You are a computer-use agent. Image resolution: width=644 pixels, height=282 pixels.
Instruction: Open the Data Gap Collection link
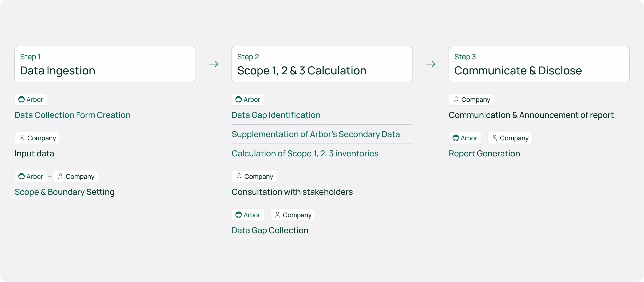pyautogui.click(x=270, y=230)
